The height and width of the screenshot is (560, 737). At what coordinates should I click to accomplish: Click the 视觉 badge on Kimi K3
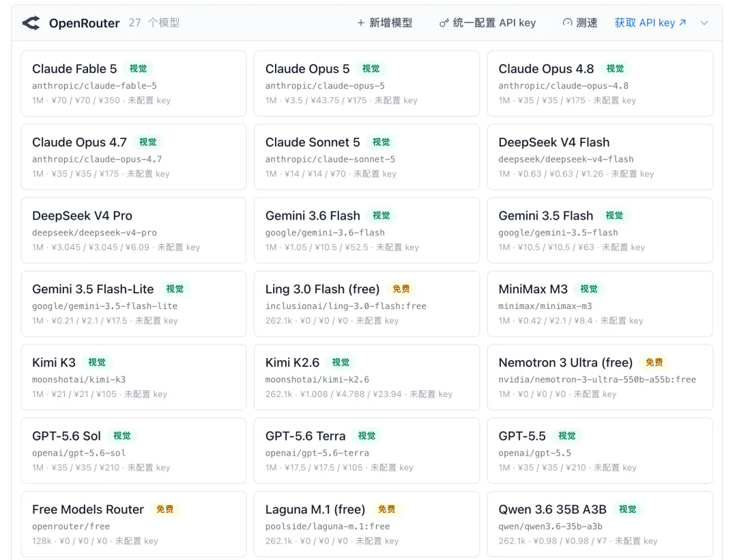97,362
